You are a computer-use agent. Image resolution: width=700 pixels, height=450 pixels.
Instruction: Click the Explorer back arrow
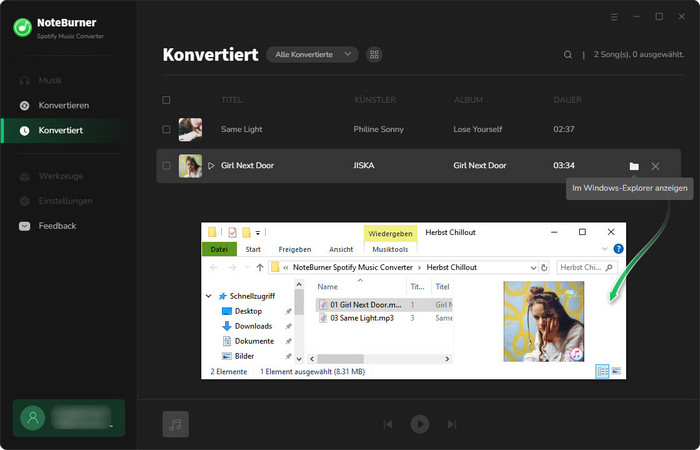[x=214, y=267]
